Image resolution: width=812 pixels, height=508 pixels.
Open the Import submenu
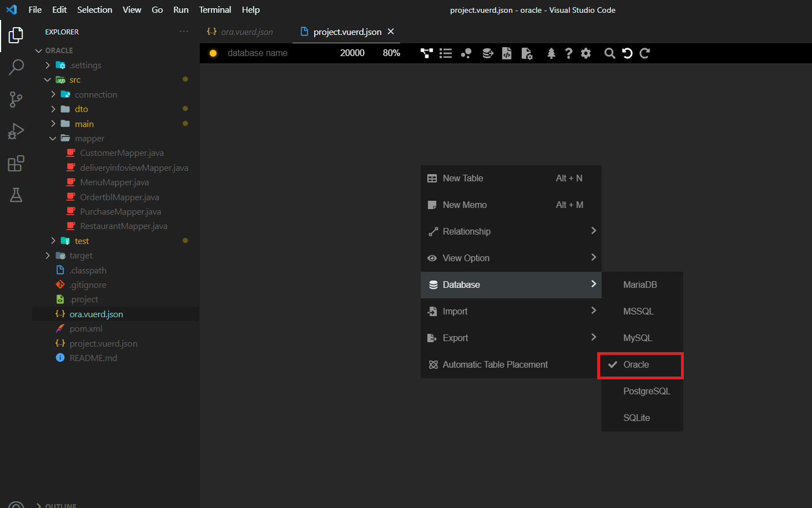tap(511, 312)
